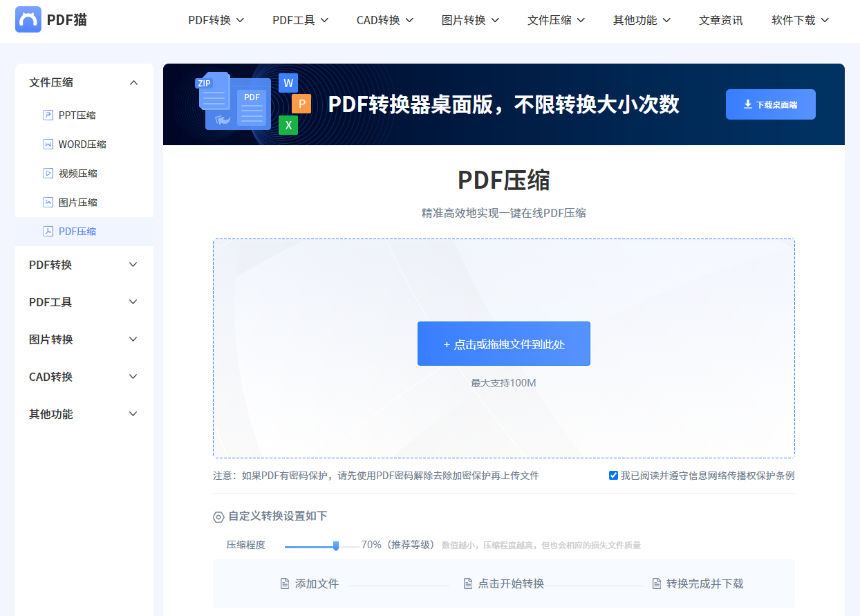Select PDF压缩 in sidebar

84,232
